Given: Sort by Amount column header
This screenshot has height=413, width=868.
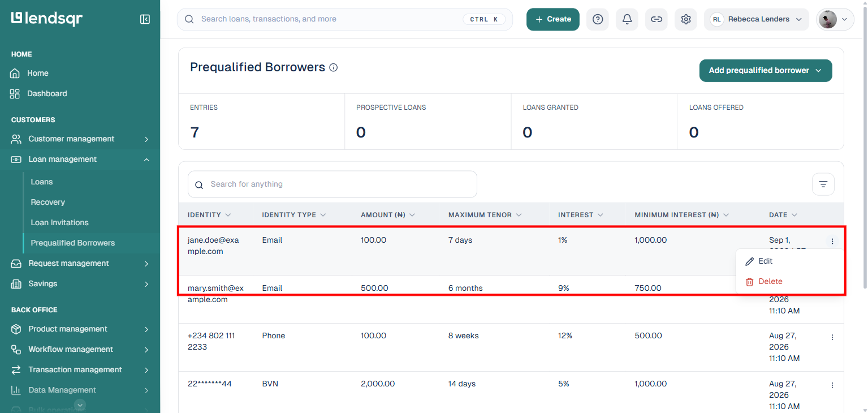Looking at the screenshot, I should point(388,215).
